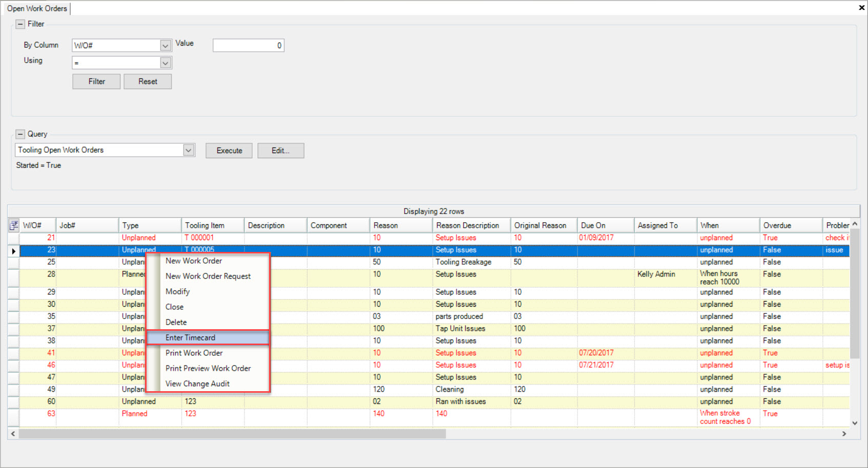
Task: Sort by the Due On column header
Action: click(x=606, y=225)
